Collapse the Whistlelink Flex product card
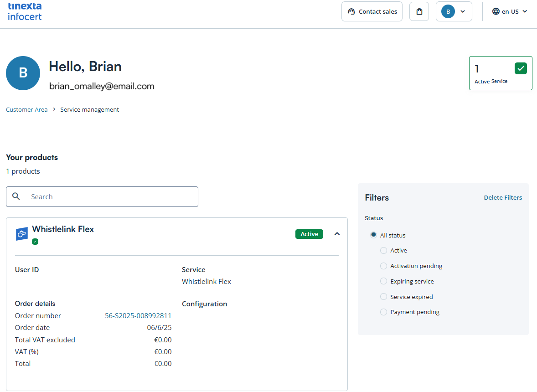537x392 pixels. coord(337,234)
